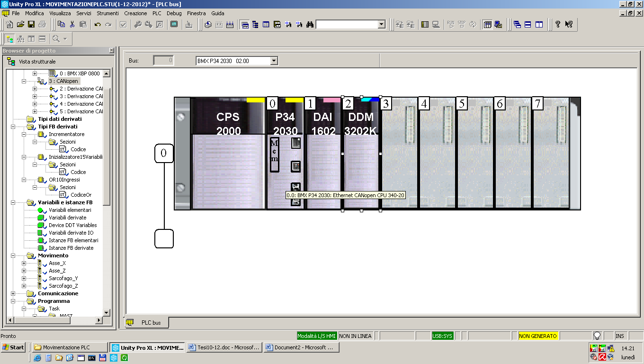
Task: Close the project browser panel
Action: pyautogui.click(x=112, y=50)
